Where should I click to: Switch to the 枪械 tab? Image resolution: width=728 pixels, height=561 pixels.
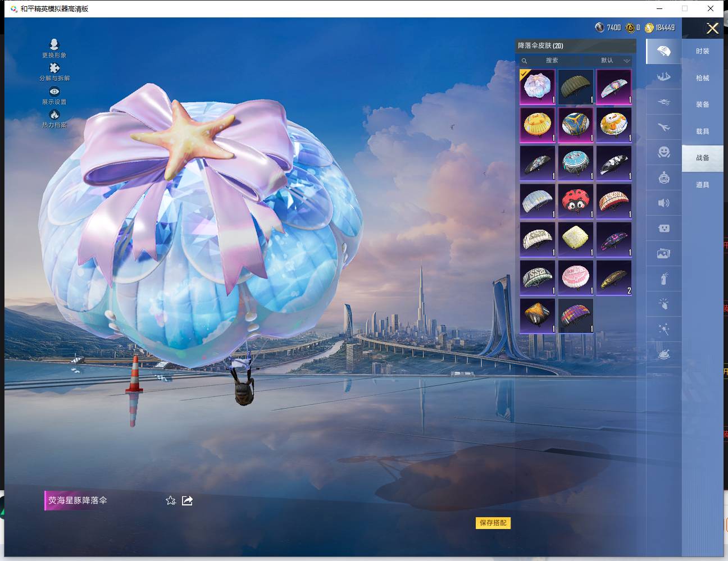pyautogui.click(x=702, y=78)
